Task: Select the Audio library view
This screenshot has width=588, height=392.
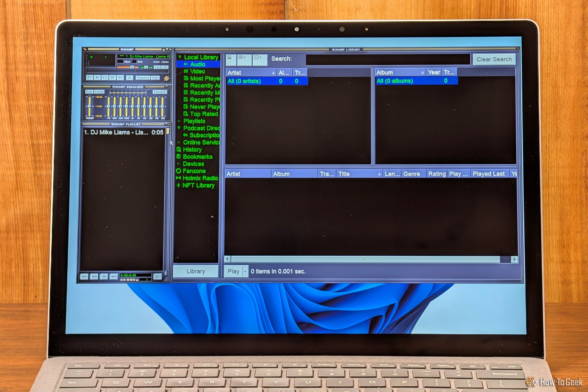Action: pyautogui.click(x=198, y=64)
